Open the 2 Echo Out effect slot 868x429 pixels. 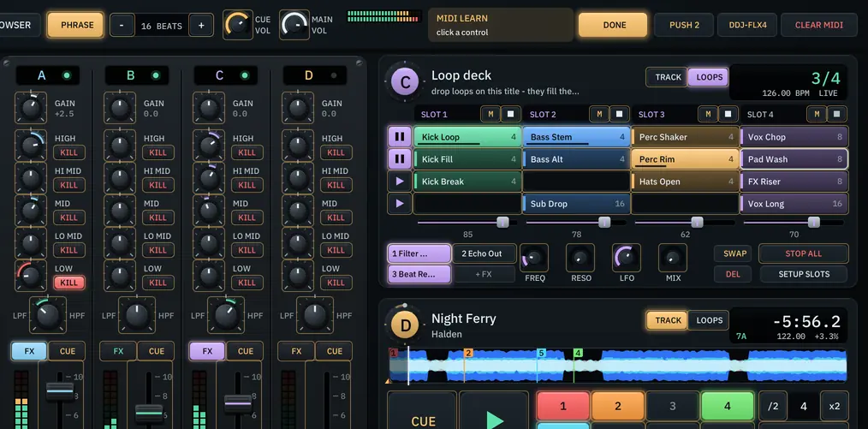click(485, 253)
